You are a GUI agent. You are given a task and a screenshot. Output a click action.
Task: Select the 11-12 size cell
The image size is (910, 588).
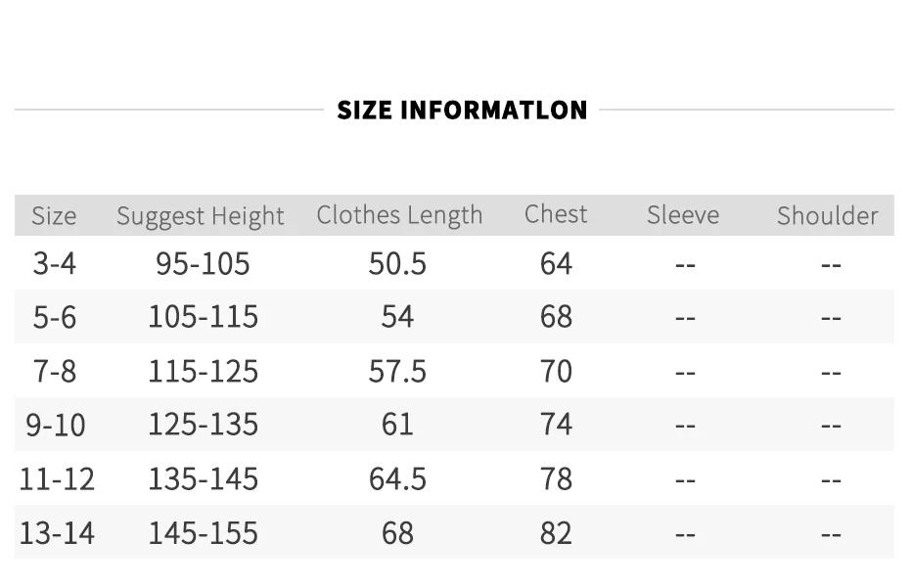(x=57, y=478)
